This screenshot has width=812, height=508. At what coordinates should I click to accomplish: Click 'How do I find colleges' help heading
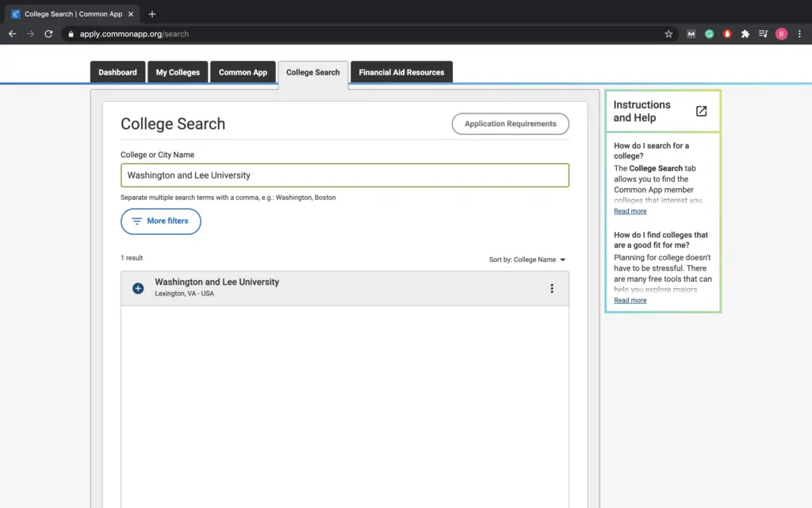pos(661,240)
